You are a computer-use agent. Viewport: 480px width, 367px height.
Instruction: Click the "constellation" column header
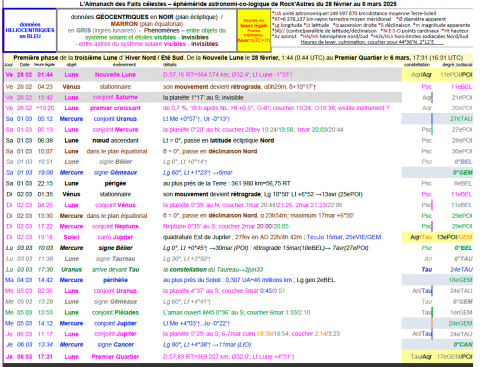click(x=417, y=64)
